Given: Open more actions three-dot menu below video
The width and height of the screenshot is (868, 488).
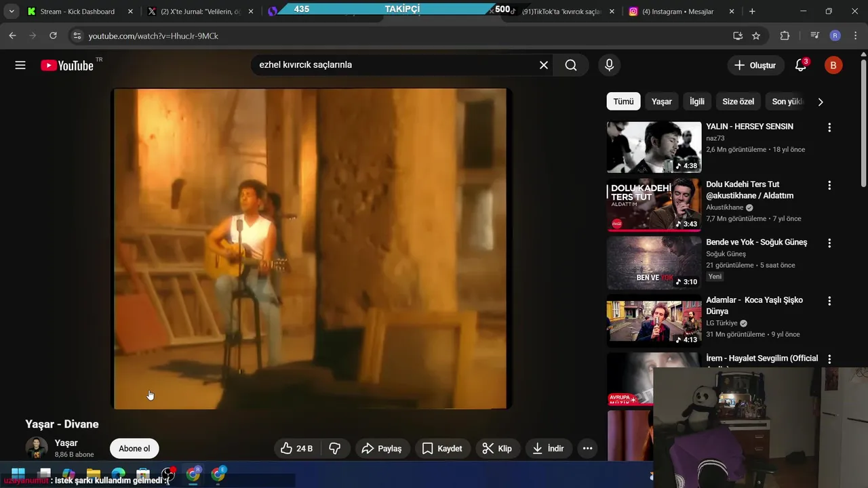Looking at the screenshot, I should pyautogui.click(x=587, y=449).
